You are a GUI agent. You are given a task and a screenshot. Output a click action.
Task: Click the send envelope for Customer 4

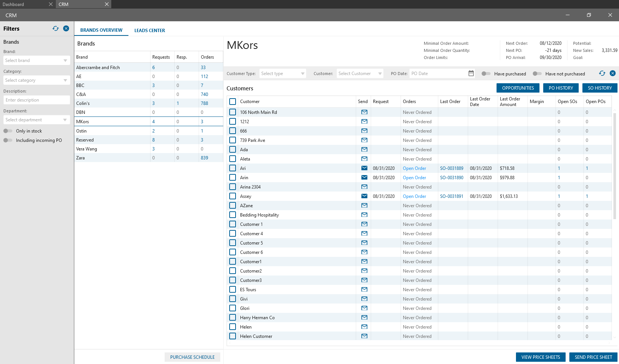(364, 233)
